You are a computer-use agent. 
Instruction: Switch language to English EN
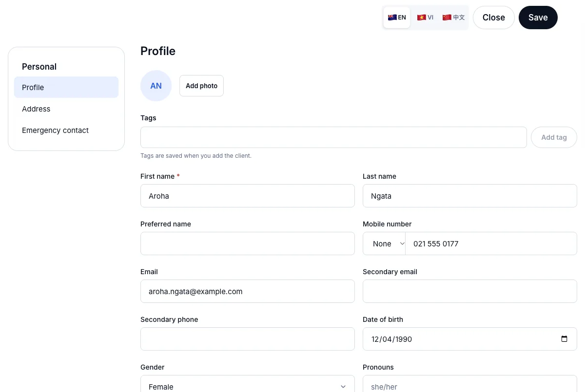pos(397,18)
